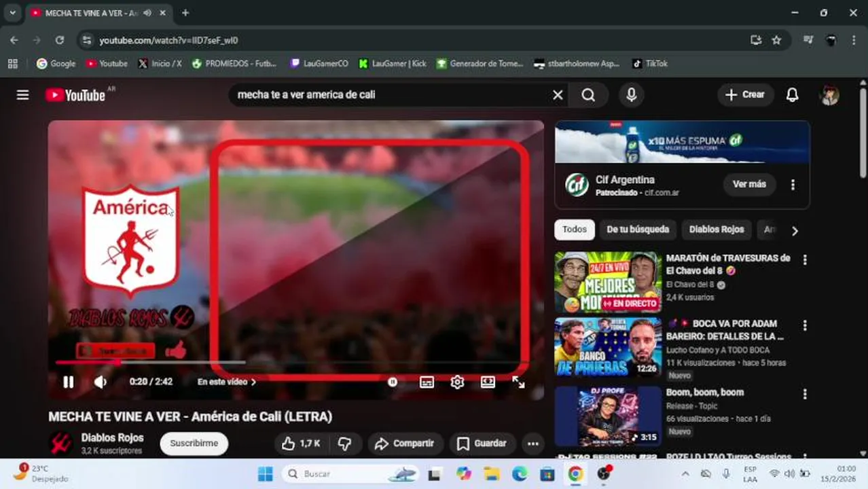Open options for Chavo del 8 video
Screen dimensions: 868x489
[x=805, y=260]
